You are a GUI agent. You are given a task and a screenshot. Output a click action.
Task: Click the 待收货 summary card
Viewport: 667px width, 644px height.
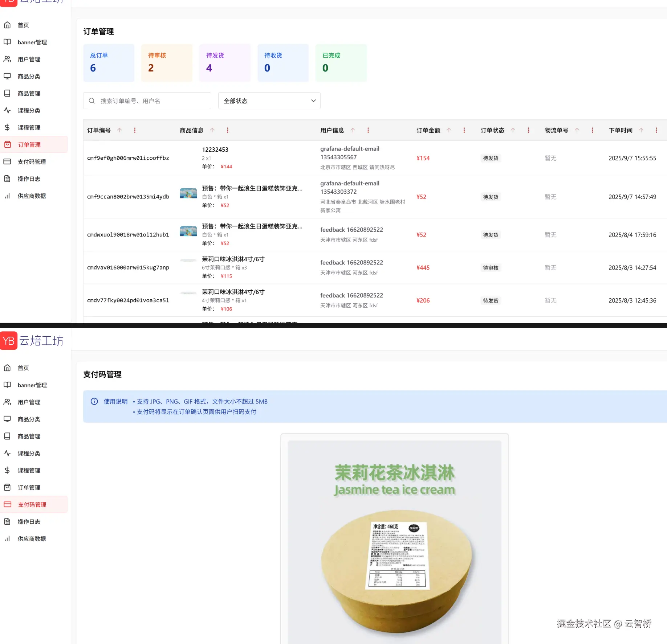click(283, 63)
